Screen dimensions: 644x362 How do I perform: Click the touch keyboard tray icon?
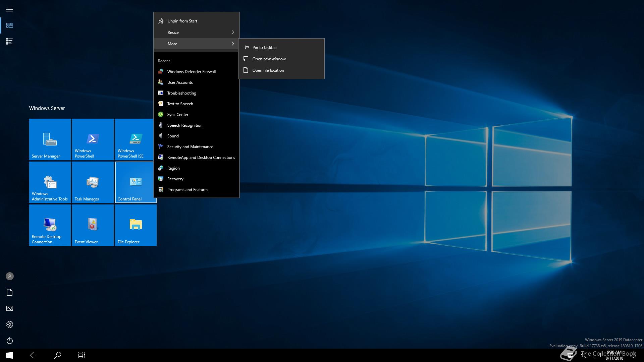pos(597,355)
